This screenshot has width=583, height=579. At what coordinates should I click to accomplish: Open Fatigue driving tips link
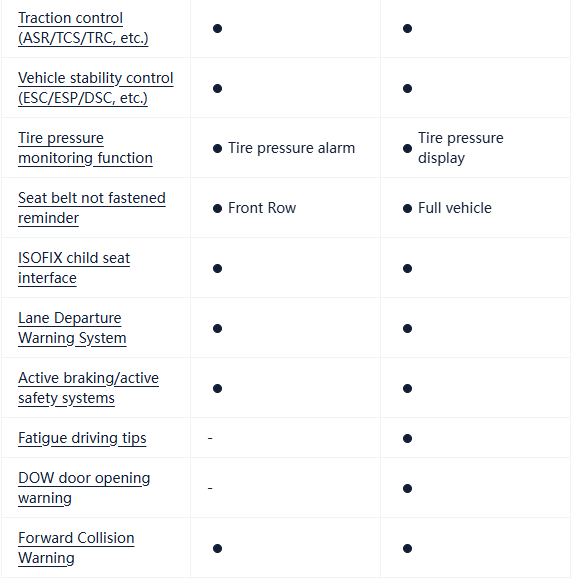[82, 438]
